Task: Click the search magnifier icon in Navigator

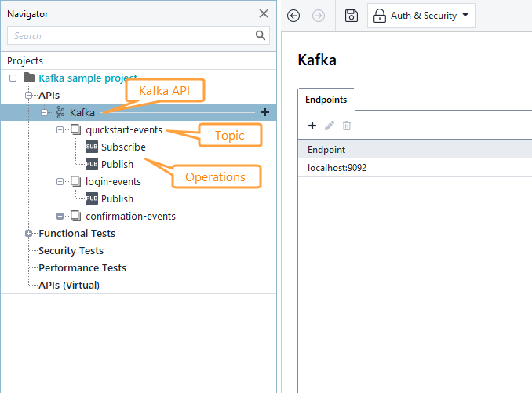Action: (x=261, y=35)
